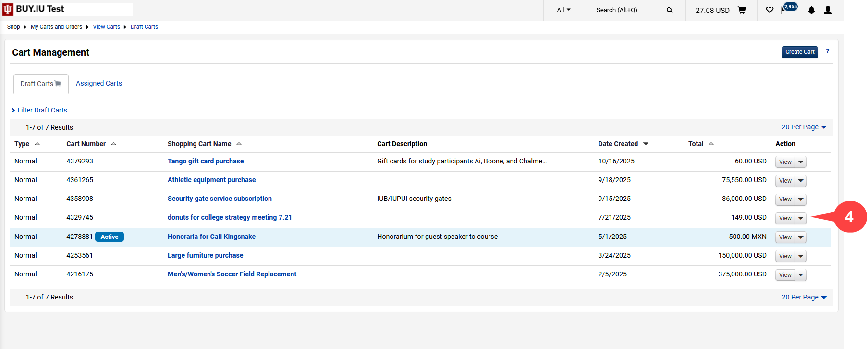Click the help question mark icon
Screen dimensions: 868x349
click(827, 51)
